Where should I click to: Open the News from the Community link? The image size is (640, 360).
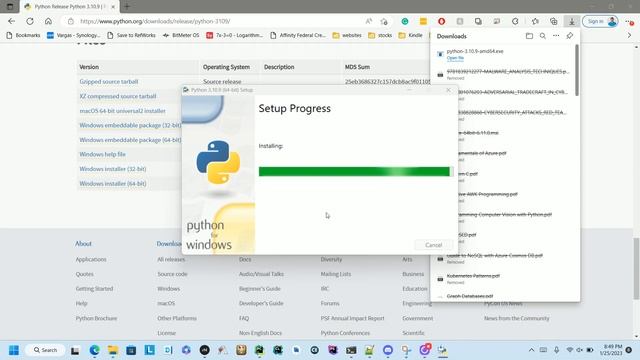(x=516, y=318)
